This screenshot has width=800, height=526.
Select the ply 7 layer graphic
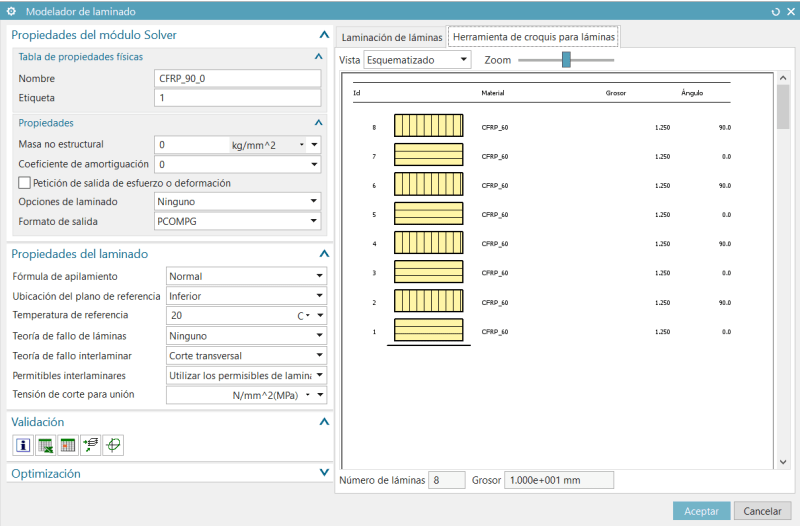pos(429,155)
